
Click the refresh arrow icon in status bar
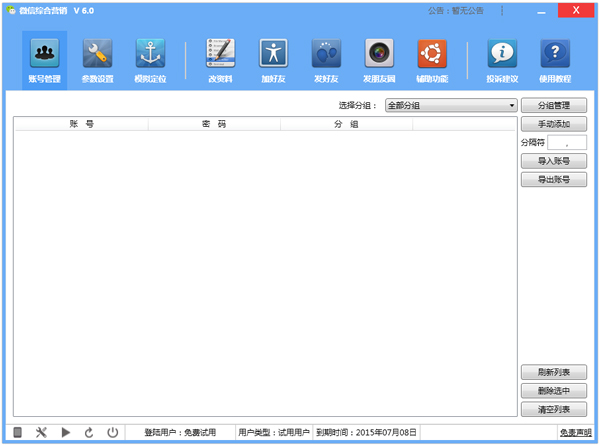tap(89, 432)
